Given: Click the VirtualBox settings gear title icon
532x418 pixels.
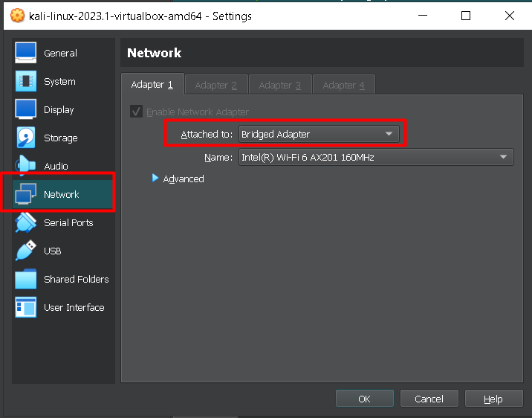Looking at the screenshot, I should point(17,16).
